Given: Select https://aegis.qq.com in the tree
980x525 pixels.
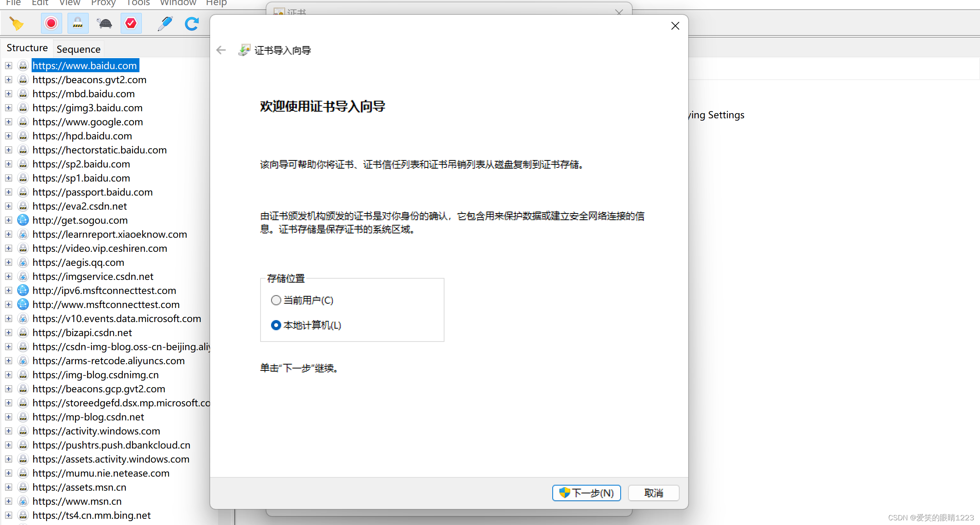Looking at the screenshot, I should 78,262.
